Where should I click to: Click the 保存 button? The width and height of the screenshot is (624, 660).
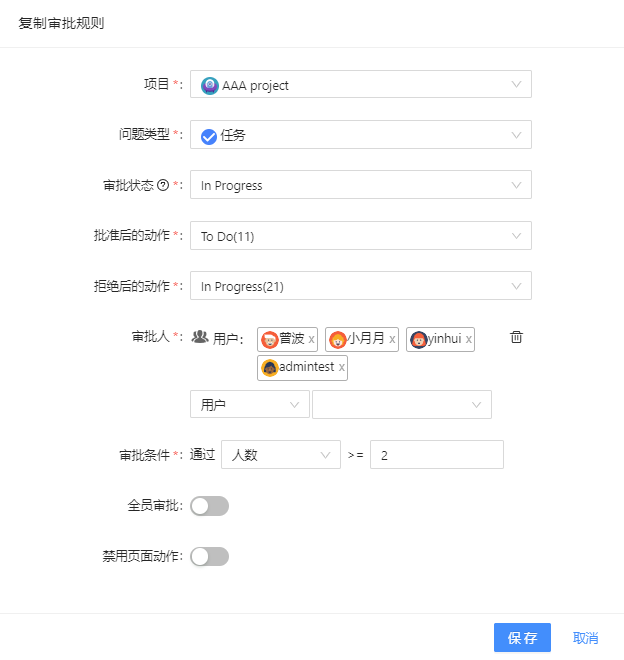[522, 638]
